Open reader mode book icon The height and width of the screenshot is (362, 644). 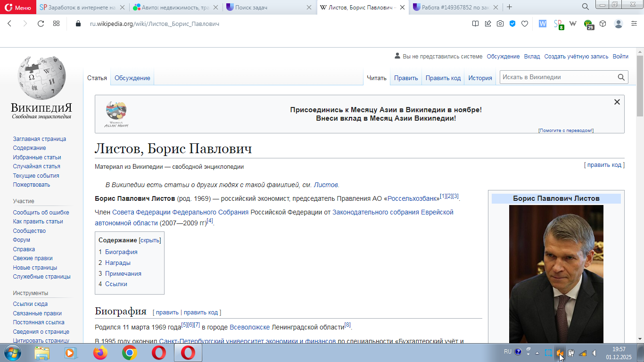point(475,24)
